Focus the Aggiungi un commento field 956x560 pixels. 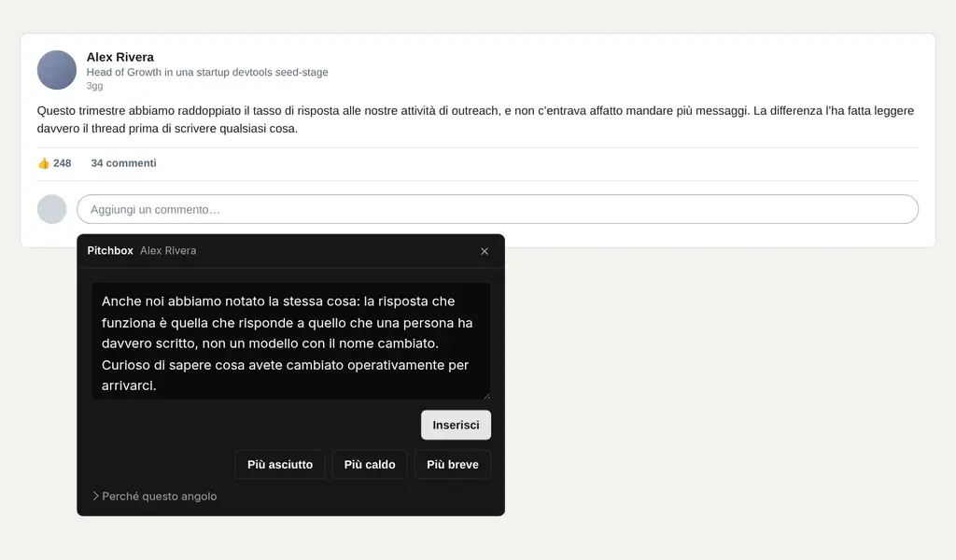coord(498,210)
